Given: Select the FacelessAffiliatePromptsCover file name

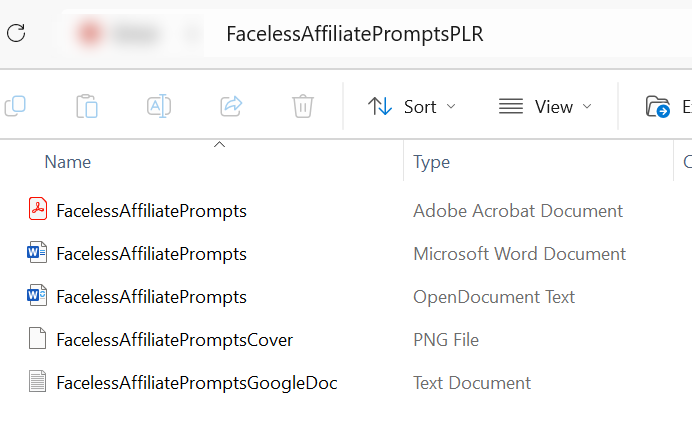Looking at the screenshot, I should pos(174,339).
